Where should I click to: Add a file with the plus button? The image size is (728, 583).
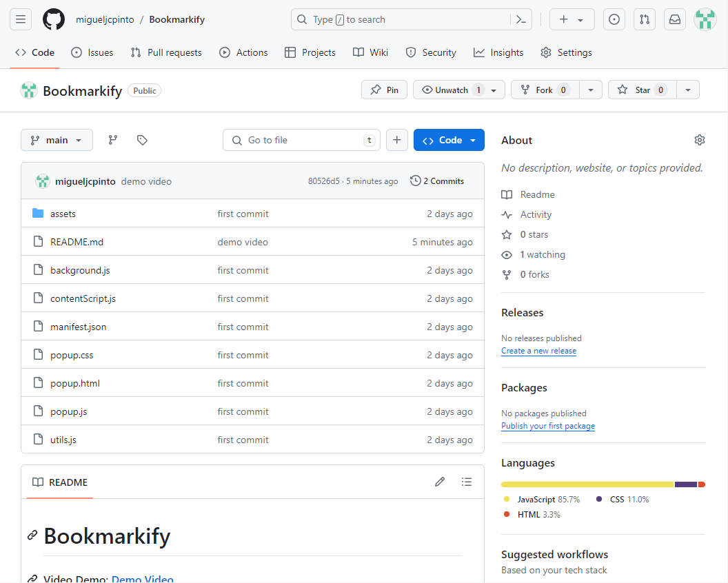click(397, 140)
